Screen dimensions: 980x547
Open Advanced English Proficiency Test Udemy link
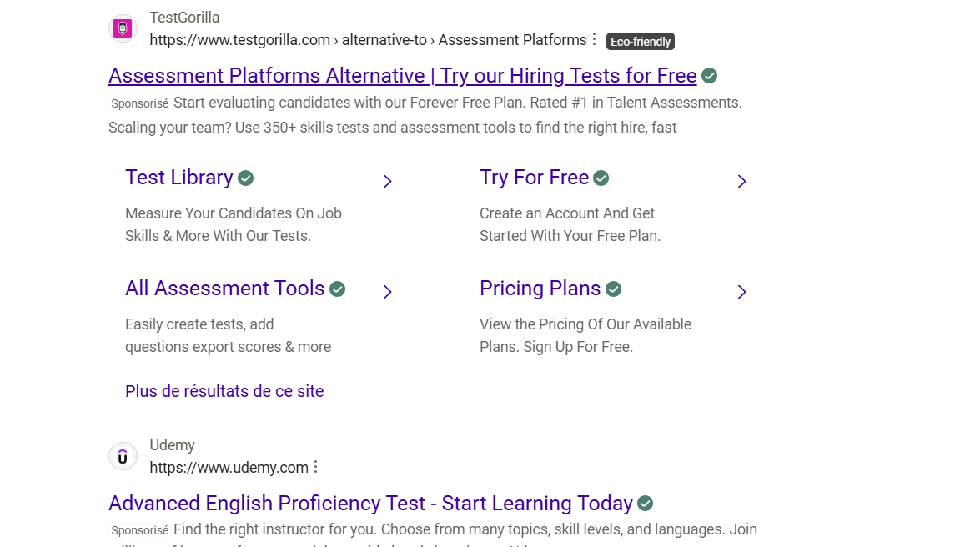(x=370, y=504)
